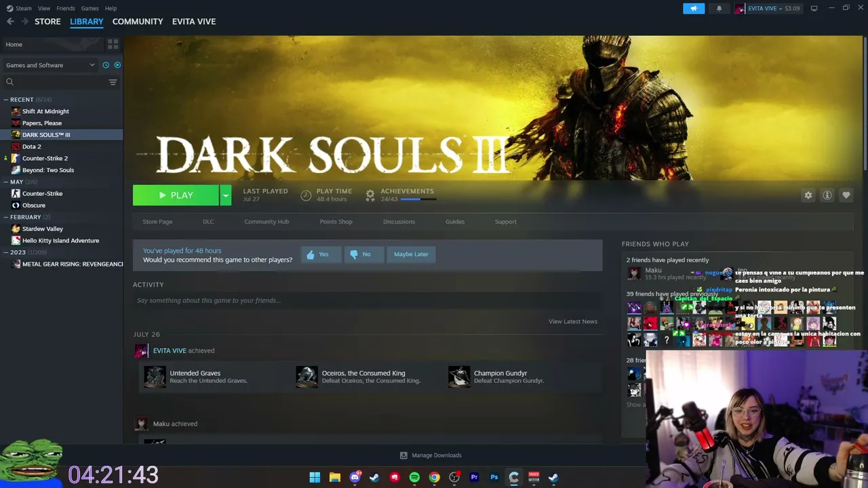Open the collections grid view icon
Image resolution: width=868 pixels, height=488 pixels.
point(113,44)
